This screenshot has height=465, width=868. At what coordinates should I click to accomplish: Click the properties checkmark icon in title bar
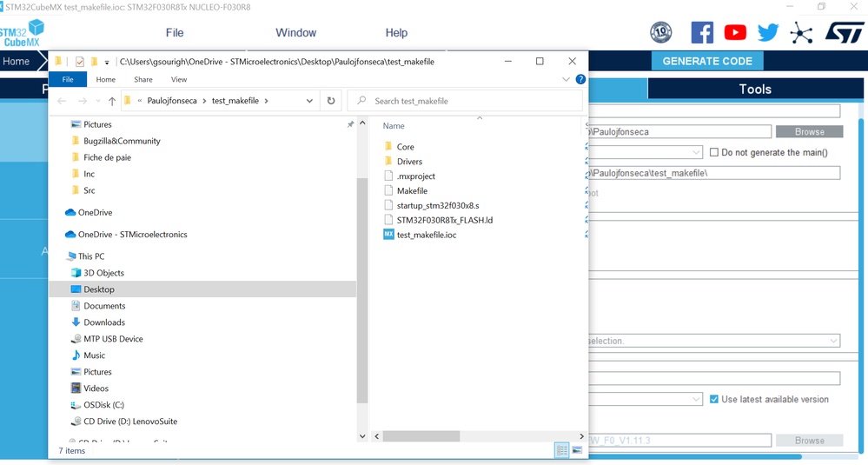coord(80,62)
